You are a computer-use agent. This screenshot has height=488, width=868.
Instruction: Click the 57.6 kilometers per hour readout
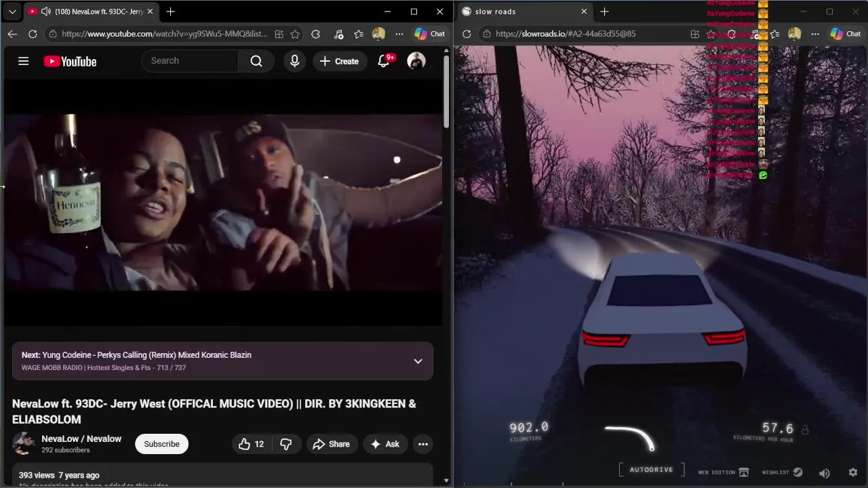tap(777, 428)
